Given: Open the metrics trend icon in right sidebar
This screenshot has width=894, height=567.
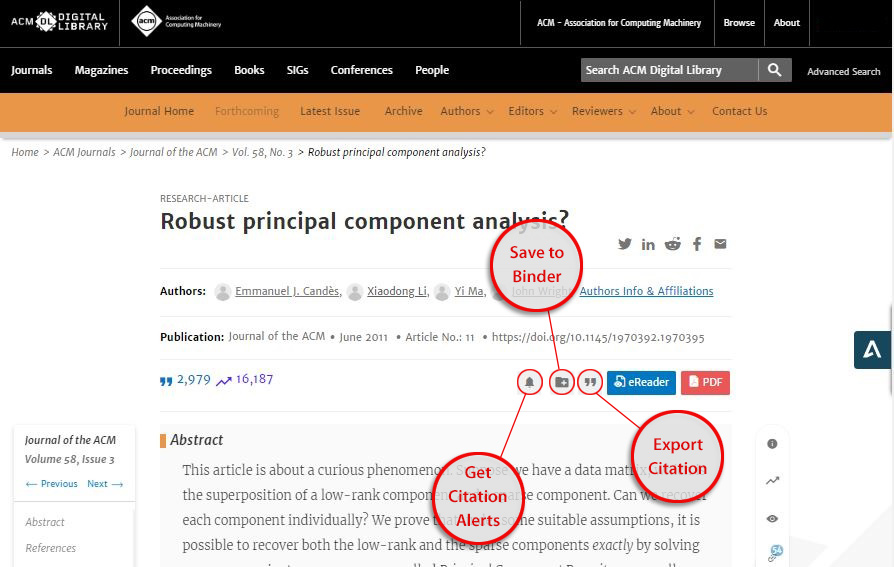Looking at the screenshot, I should click(772, 481).
